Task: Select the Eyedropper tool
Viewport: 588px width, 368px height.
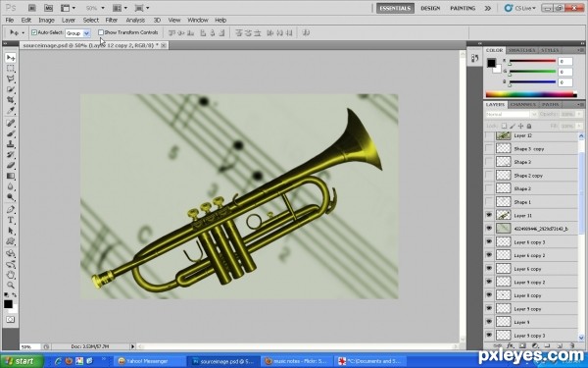Action: pyautogui.click(x=11, y=110)
